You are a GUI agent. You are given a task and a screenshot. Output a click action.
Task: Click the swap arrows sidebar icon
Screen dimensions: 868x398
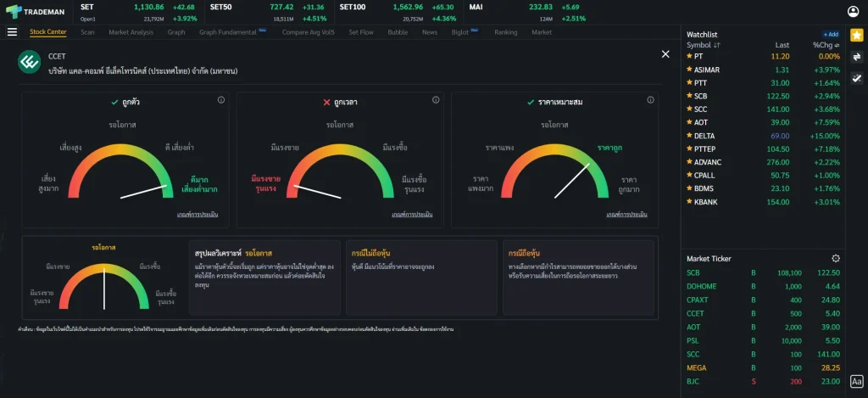856,57
